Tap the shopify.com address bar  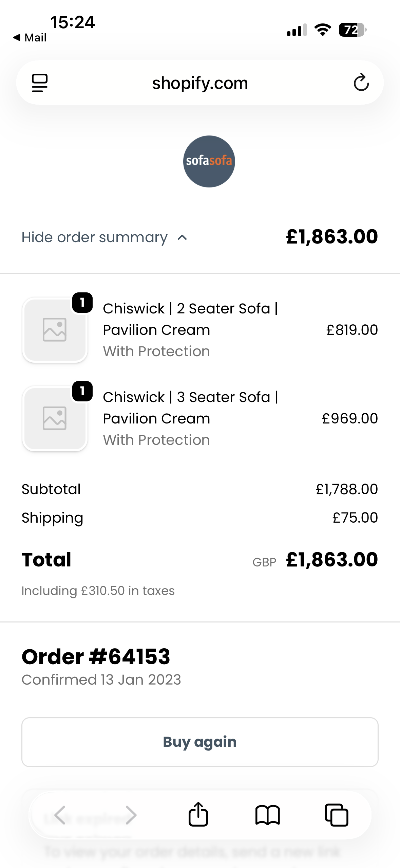(200, 83)
